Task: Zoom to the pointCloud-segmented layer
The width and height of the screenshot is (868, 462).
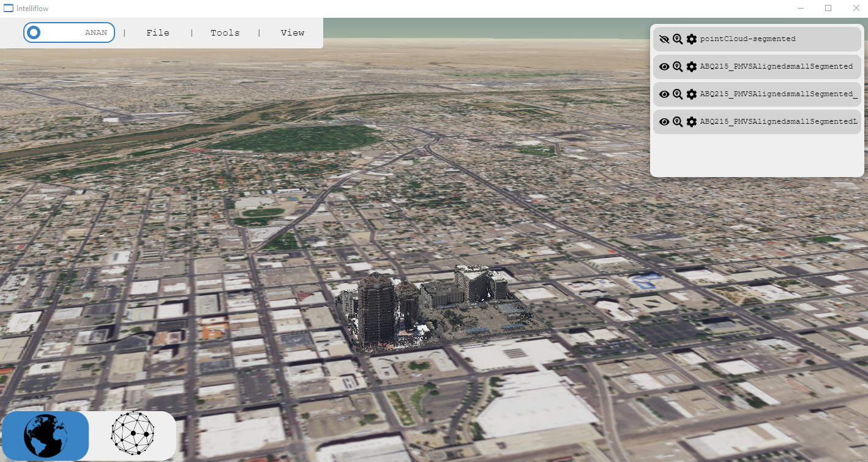Action: pos(678,39)
